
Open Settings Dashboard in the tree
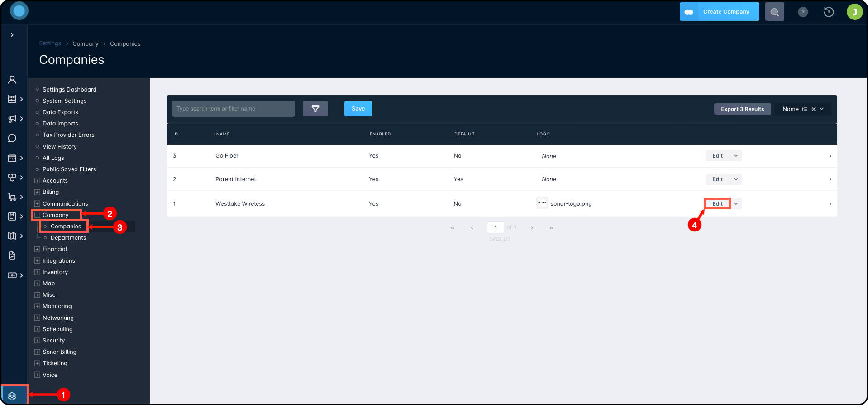point(69,90)
